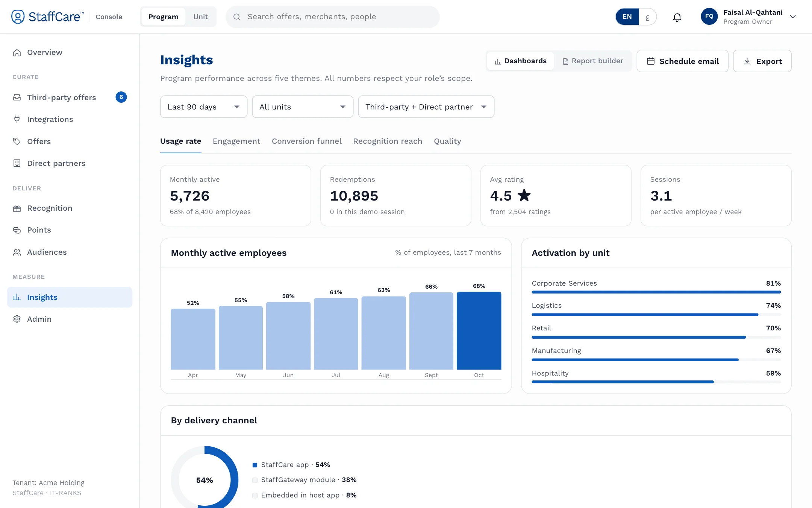Viewport: 812px width, 508px height.
Task: Open the Engagement tab
Action: pos(236,141)
